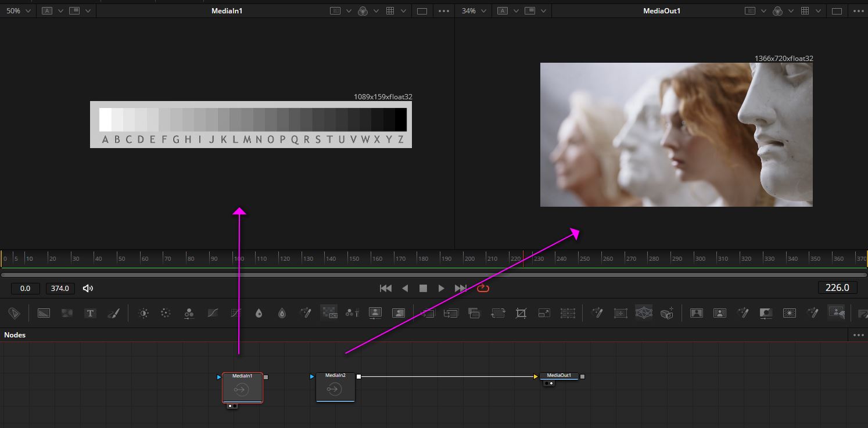Expand grid guides dropdown in MediaOut1 viewer
Image resolution: width=868 pixels, height=428 pixels.
click(818, 11)
